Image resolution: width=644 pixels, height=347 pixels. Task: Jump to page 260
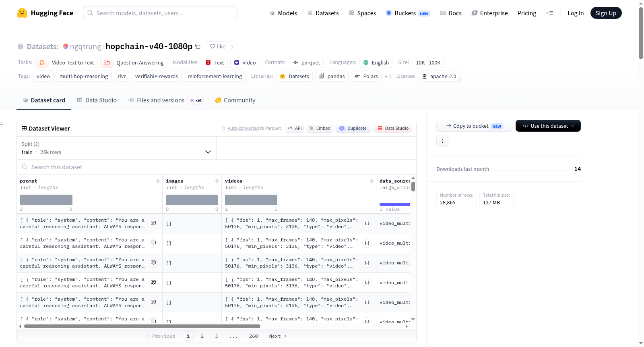pyautogui.click(x=254, y=336)
